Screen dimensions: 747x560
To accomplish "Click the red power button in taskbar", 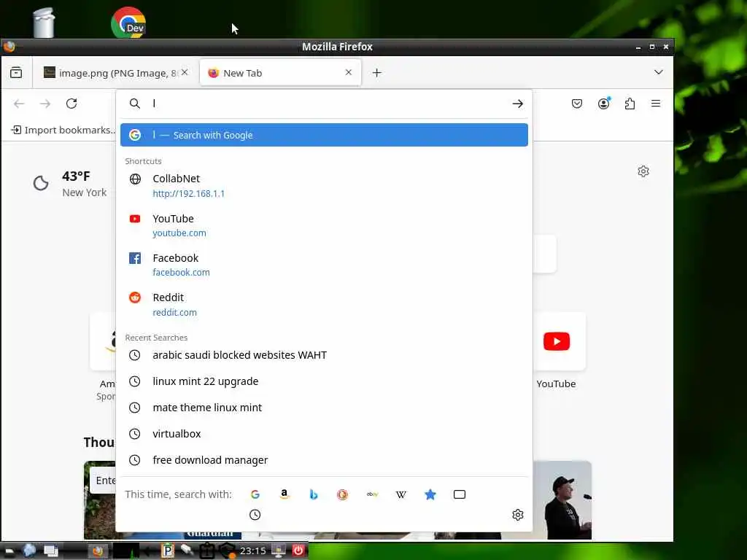I will (298, 551).
